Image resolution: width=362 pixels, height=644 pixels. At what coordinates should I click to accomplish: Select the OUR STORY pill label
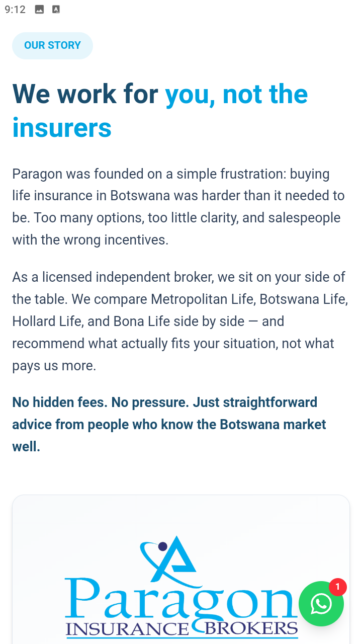click(52, 45)
